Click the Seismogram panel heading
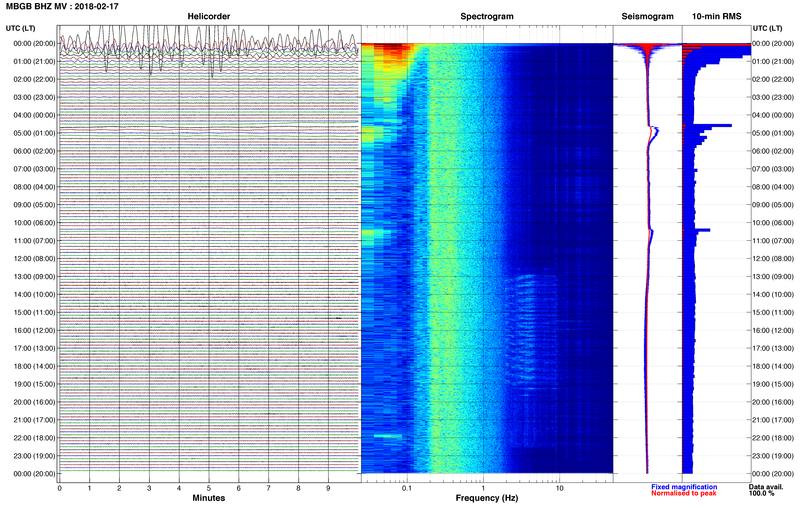Viewport: 812px width, 508px height. pos(647,16)
